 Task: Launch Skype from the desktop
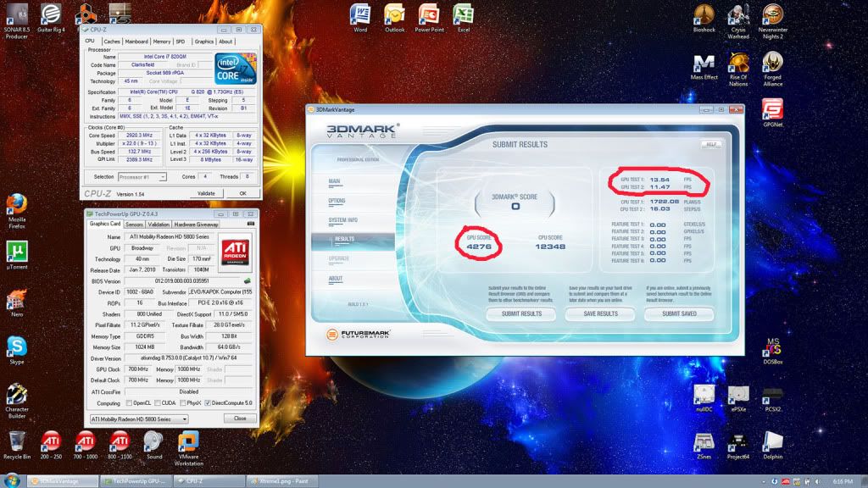(x=17, y=351)
